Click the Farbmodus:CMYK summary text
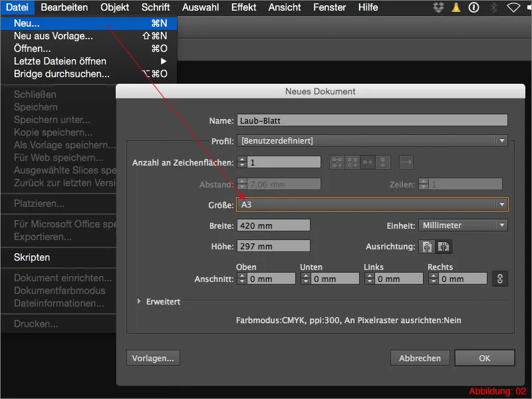This screenshot has height=399, width=532. pos(348,321)
